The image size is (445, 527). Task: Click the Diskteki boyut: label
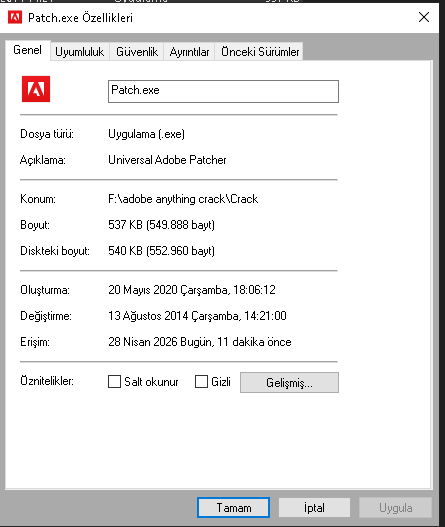point(55,251)
